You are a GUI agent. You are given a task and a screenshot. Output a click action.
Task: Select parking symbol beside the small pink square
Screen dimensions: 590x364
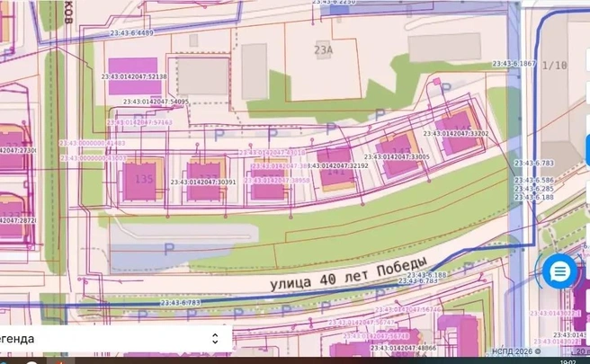click(445, 89)
